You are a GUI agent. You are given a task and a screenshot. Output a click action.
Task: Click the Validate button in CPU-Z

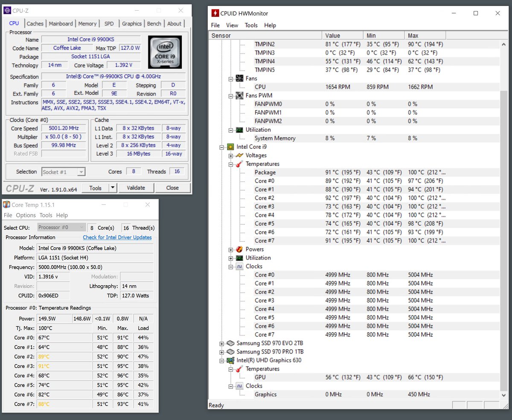(x=136, y=188)
